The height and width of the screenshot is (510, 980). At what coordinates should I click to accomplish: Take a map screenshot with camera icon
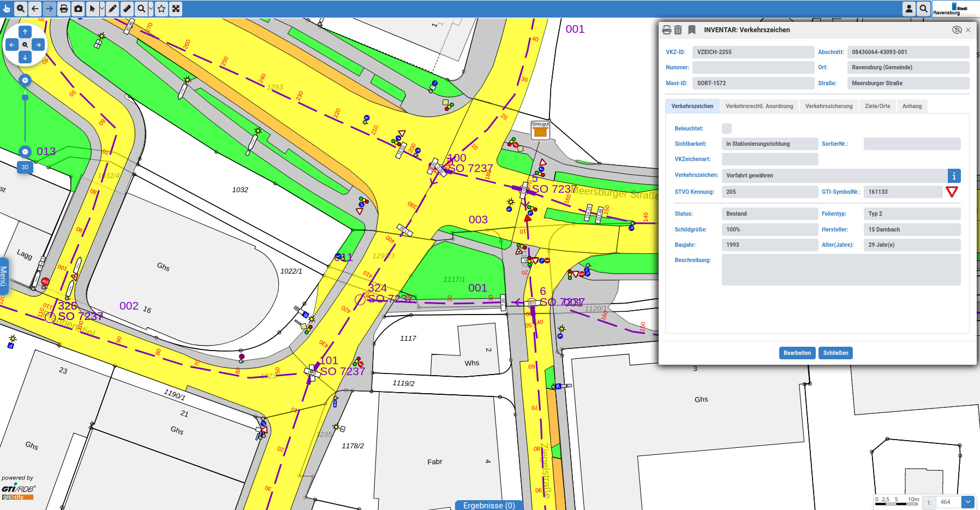click(79, 9)
